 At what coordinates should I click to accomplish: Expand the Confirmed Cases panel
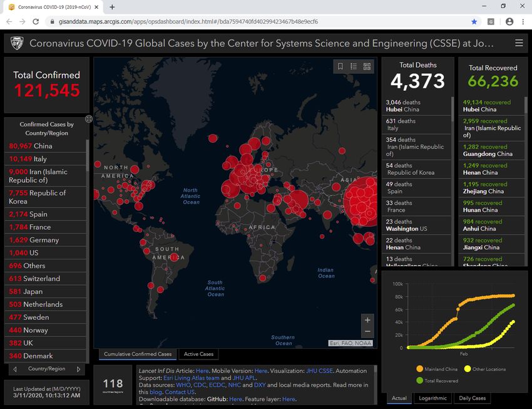coord(89,119)
